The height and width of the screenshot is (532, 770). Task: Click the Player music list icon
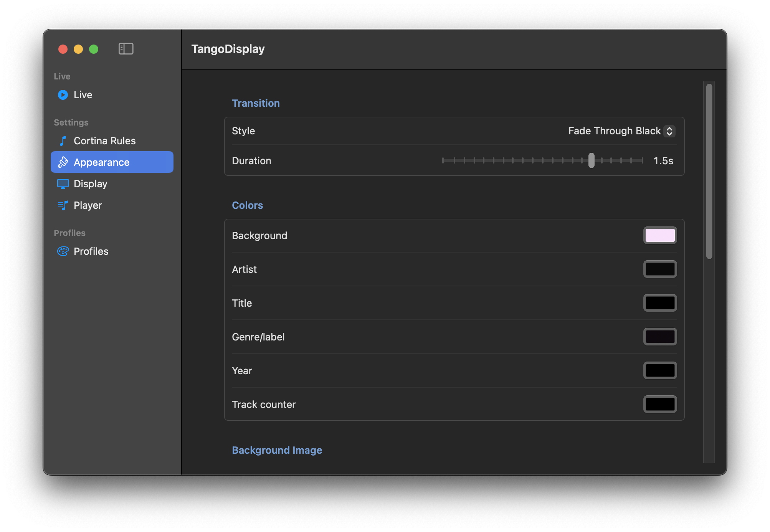63,205
